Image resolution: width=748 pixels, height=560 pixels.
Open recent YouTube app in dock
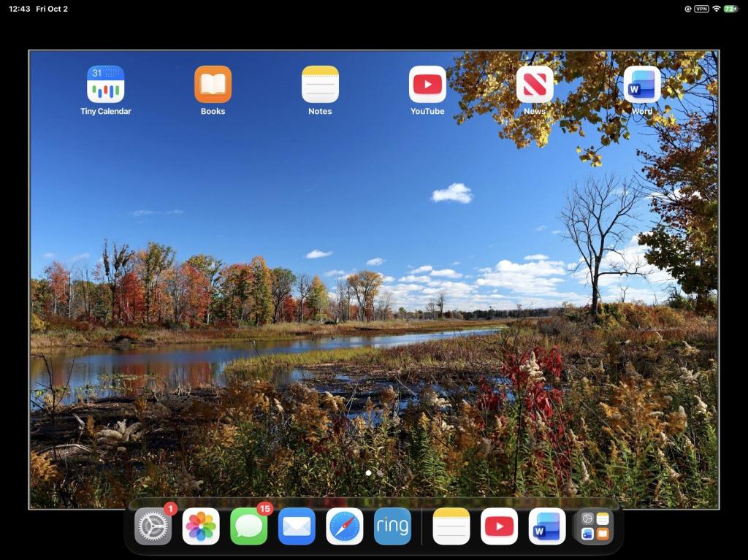click(x=499, y=526)
